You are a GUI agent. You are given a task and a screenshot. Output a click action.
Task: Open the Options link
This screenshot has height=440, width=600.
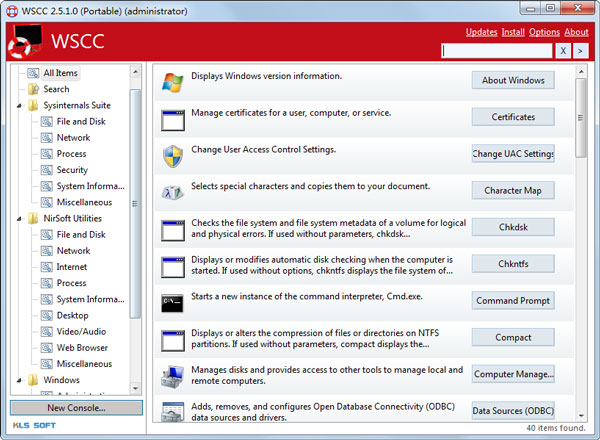pos(544,32)
